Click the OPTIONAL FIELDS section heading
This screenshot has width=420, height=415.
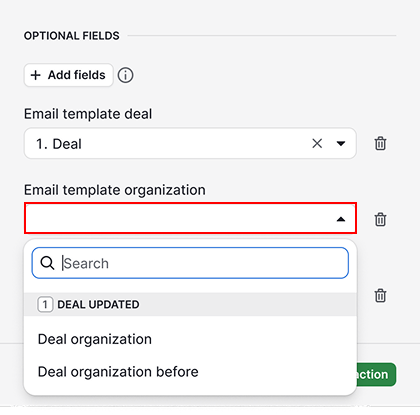click(x=72, y=36)
